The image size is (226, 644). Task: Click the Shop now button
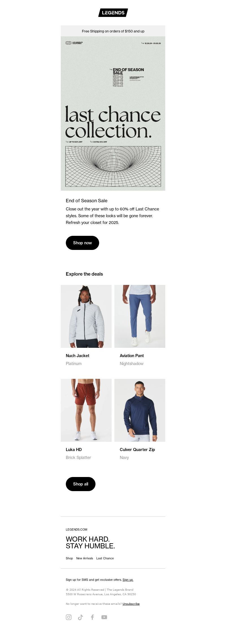tap(82, 243)
